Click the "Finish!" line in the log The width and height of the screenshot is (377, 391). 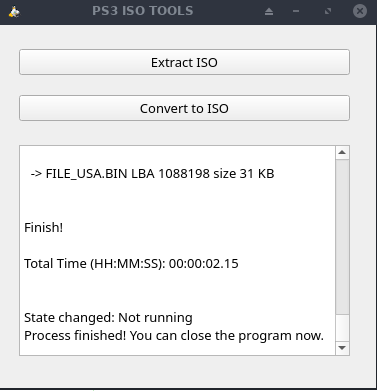click(43, 228)
